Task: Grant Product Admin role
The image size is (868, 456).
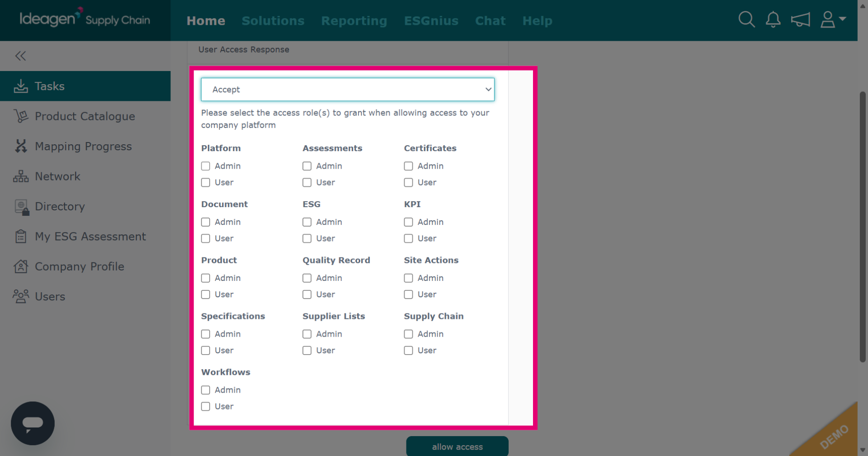Action: [x=206, y=278]
